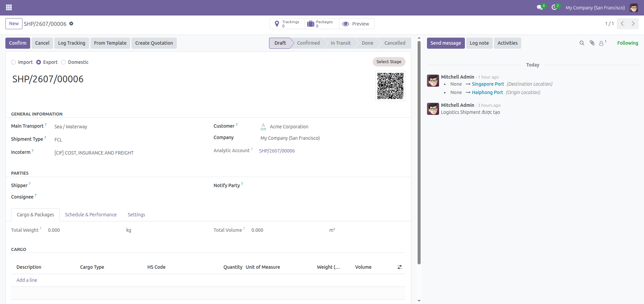Click the Confirm button
Viewport: 644px width, 304px height.
coord(18,43)
